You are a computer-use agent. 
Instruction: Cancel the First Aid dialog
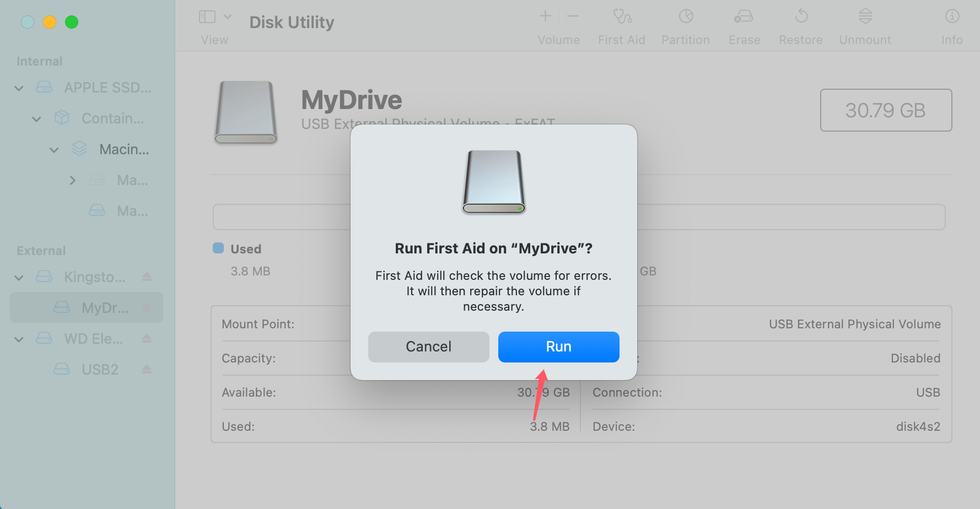coord(428,346)
